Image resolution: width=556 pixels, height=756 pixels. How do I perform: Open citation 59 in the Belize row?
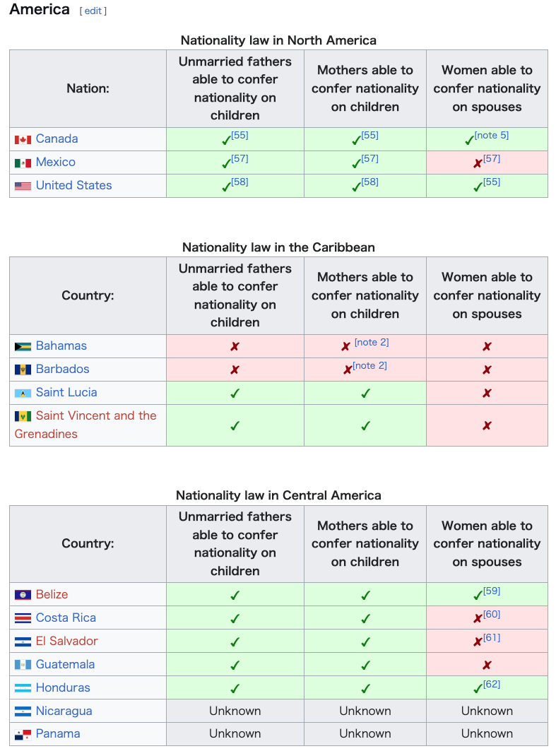click(492, 591)
